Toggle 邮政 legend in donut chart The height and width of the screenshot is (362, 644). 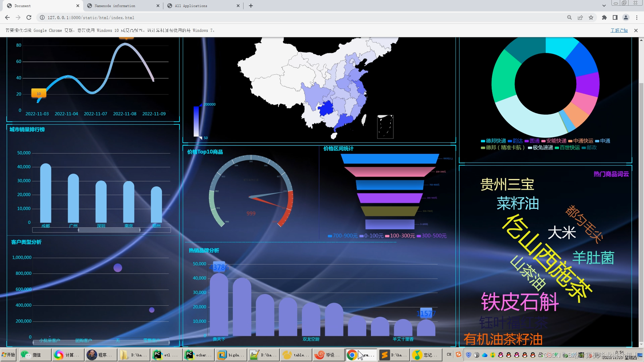point(589,147)
